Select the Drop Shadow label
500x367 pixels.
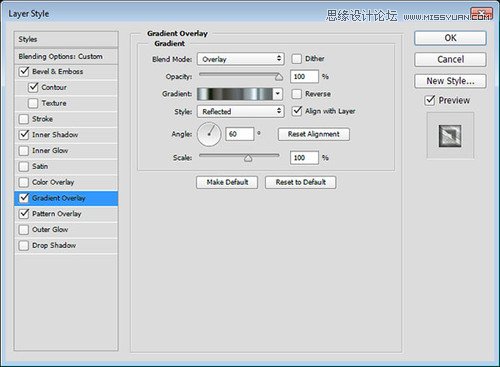(54, 246)
